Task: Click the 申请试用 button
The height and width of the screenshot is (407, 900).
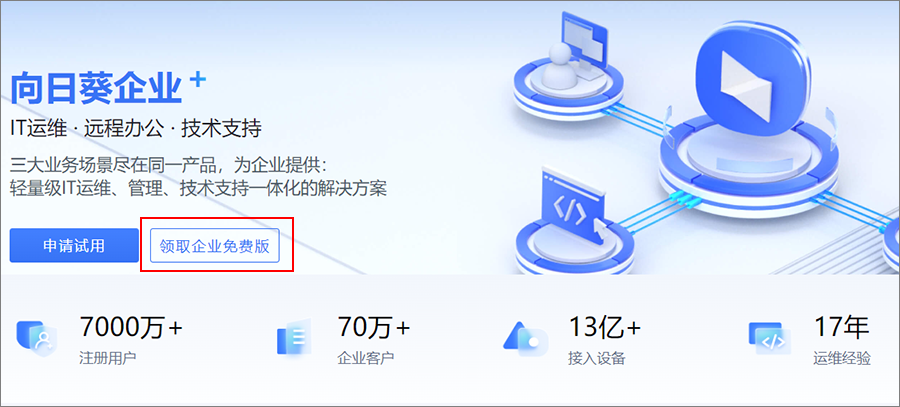Action: tap(74, 246)
